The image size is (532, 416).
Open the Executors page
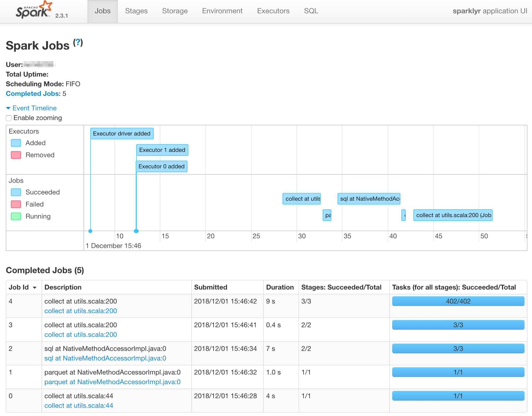click(273, 11)
